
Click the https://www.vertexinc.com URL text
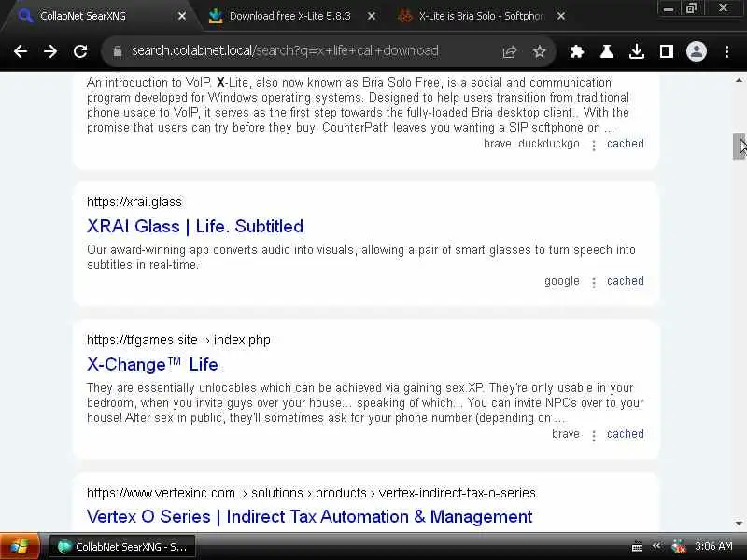click(x=161, y=493)
